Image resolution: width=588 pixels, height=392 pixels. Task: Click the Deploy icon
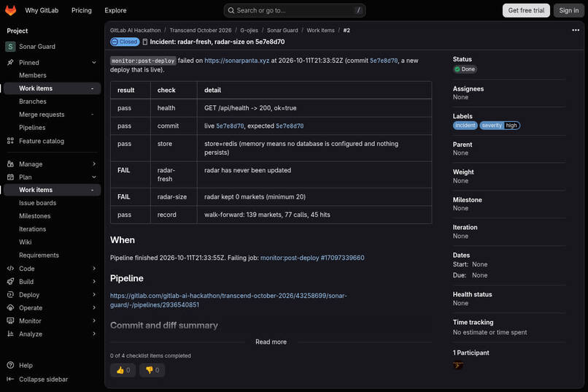click(10, 295)
